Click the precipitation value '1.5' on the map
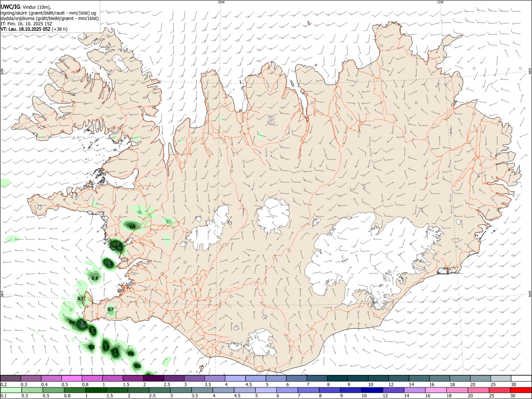The width and height of the screenshot is (532, 399). tap(91, 347)
